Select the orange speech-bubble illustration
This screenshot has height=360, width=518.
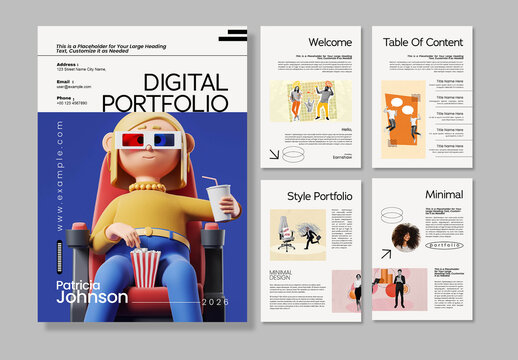(x=403, y=119)
